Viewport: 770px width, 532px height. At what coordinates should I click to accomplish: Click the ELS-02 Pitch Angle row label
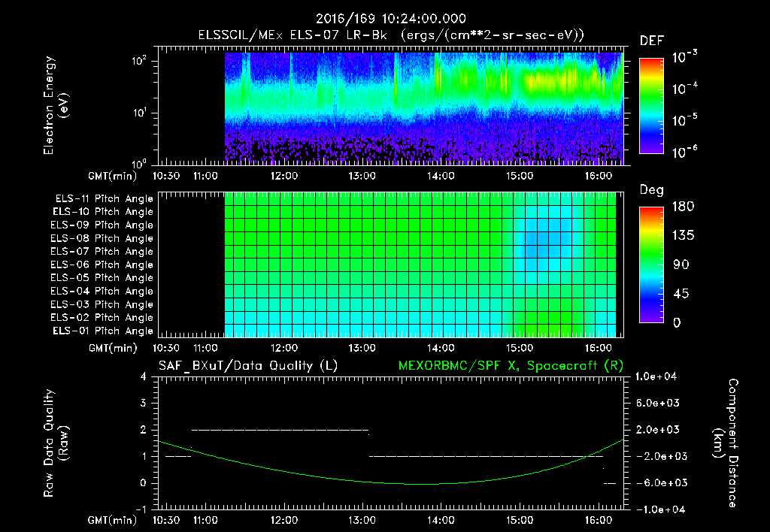pyautogui.click(x=102, y=318)
